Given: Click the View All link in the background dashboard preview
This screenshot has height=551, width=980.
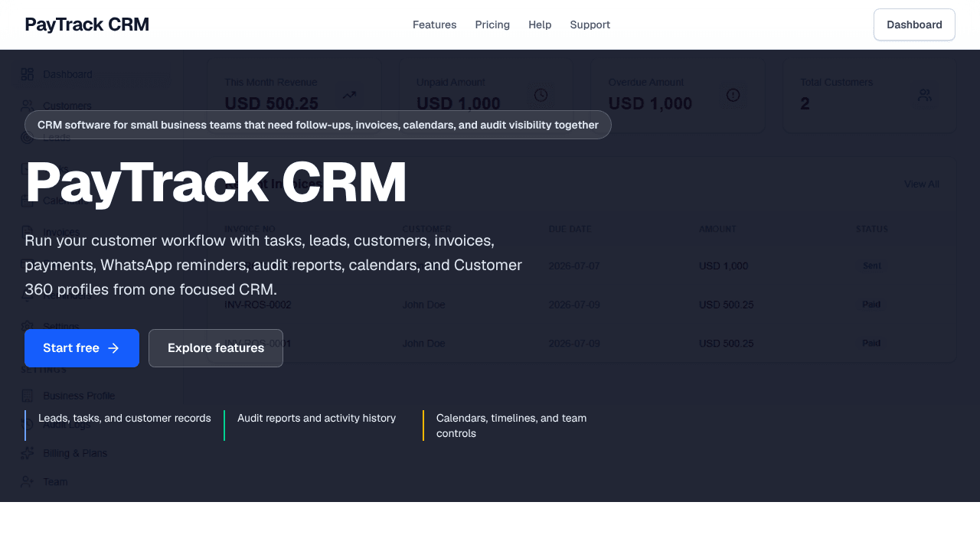Looking at the screenshot, I should [x=922, y=184].
